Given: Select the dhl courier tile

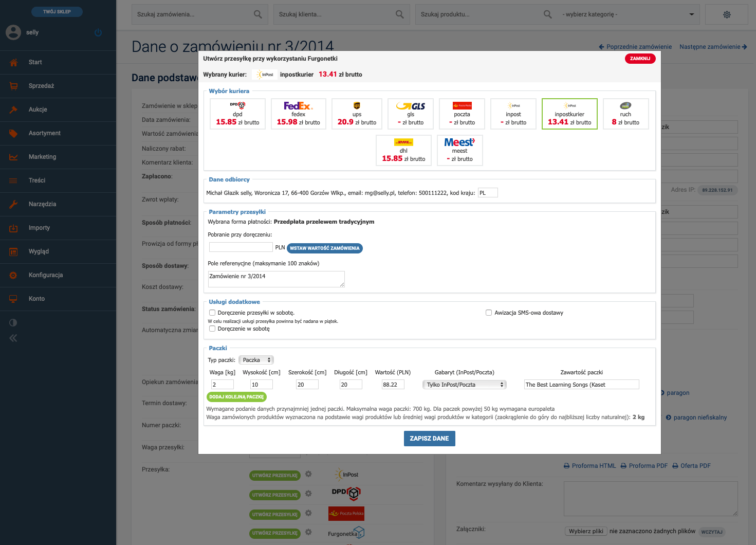Looking at the screenshot, I should pyautogui.click(x=403, y=150).
